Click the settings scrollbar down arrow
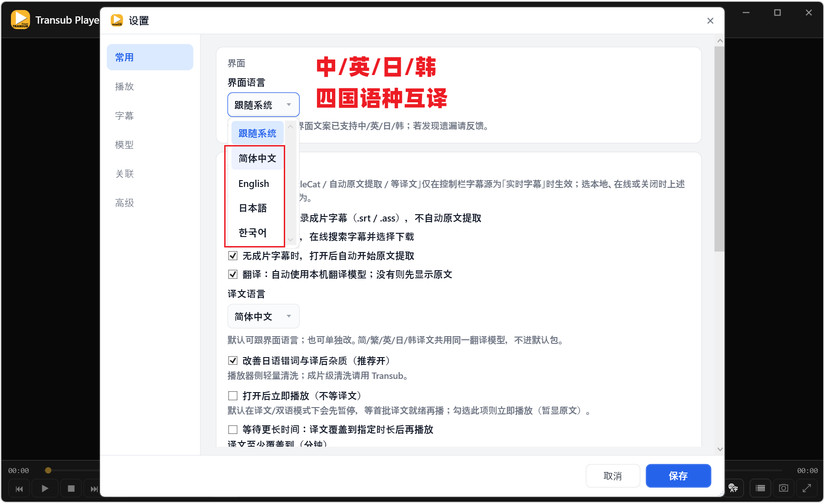The width and height of the screenshot is (825, 504). [720, 449]
